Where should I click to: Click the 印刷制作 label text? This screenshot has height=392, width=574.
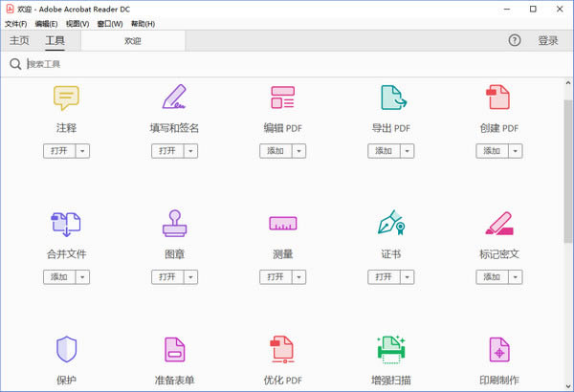(x=499, y=381)
